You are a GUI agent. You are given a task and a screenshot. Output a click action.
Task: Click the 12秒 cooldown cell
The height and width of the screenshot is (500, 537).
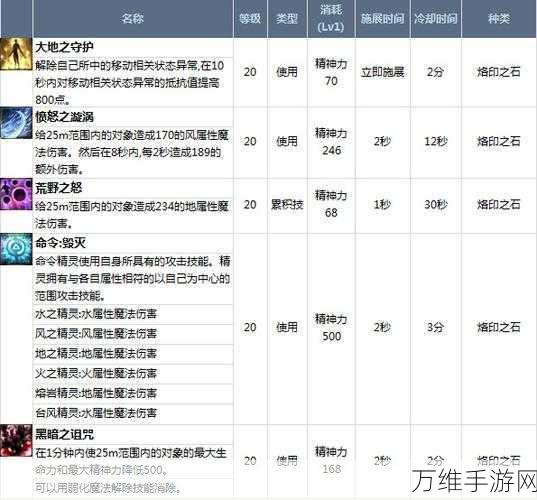[x=436, y=141]
